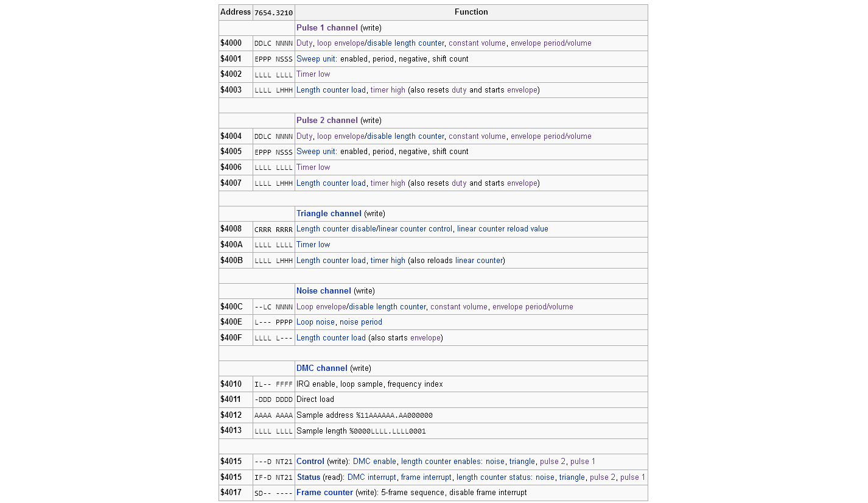Open the DMC interrupt link
Viewport: 868px width, 503px height.
pyautogui.click(x=372, y=477)
